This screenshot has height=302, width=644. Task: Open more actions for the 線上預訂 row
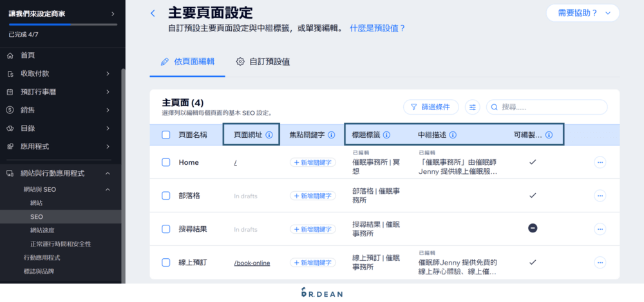tap(600, 262)
